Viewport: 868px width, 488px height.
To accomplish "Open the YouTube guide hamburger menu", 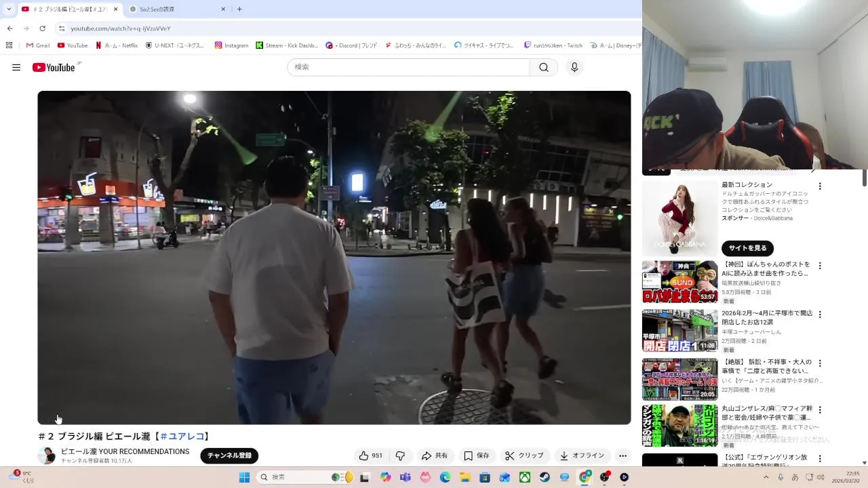I will pos(16,67).
